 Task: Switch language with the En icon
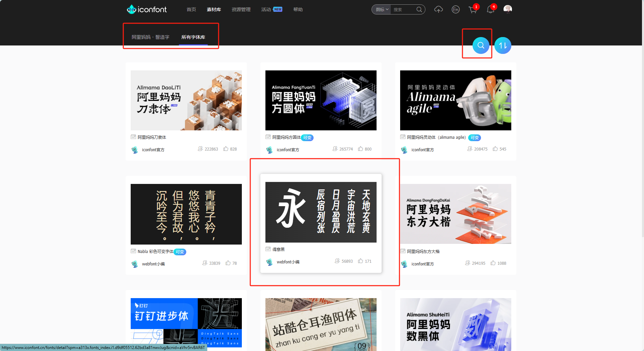456,9
